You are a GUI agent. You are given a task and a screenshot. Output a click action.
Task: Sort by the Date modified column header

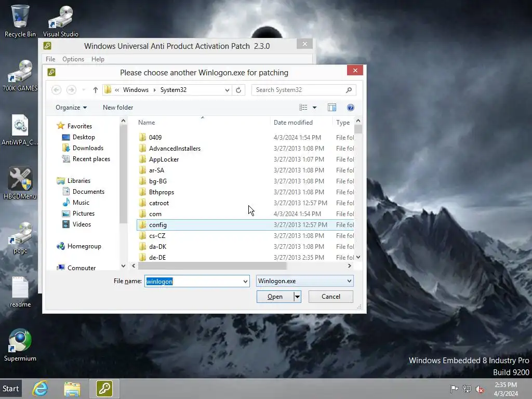pyautogui.click(x=293, y=123)
